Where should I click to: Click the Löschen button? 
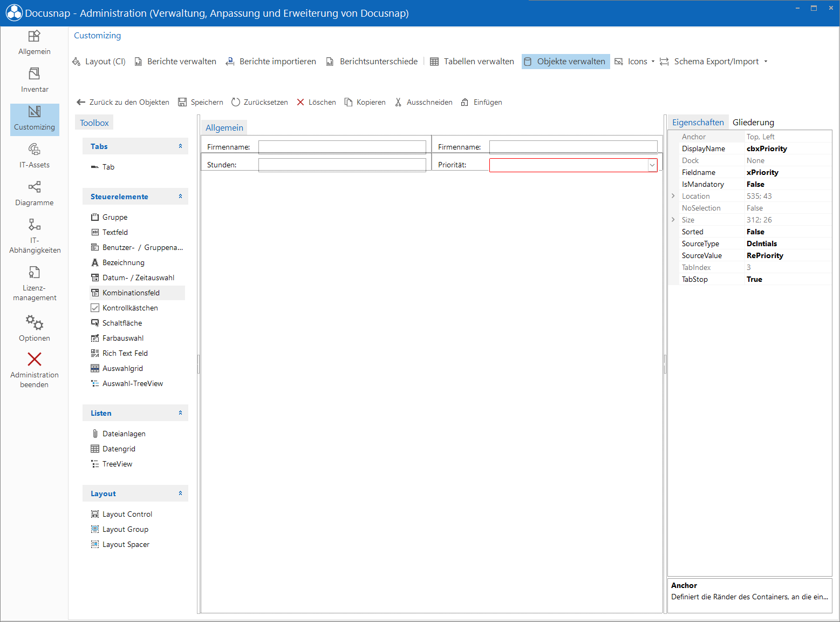317,102
